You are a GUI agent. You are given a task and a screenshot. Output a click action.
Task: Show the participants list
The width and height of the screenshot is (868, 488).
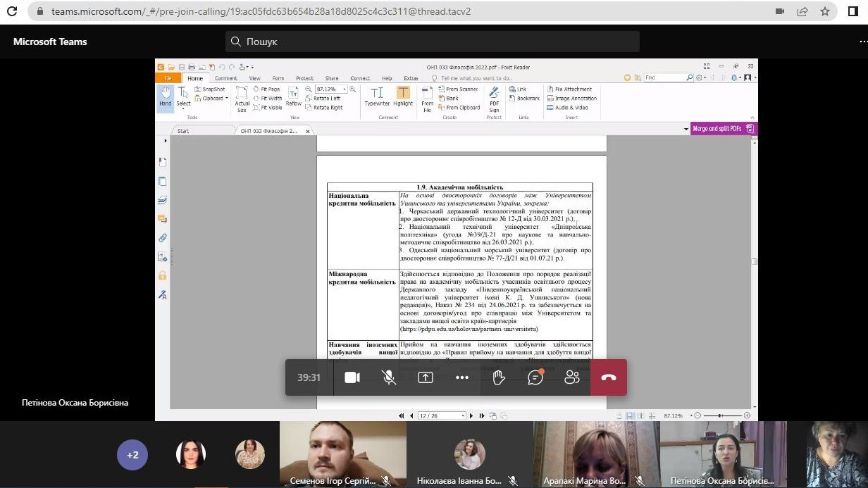572,377
